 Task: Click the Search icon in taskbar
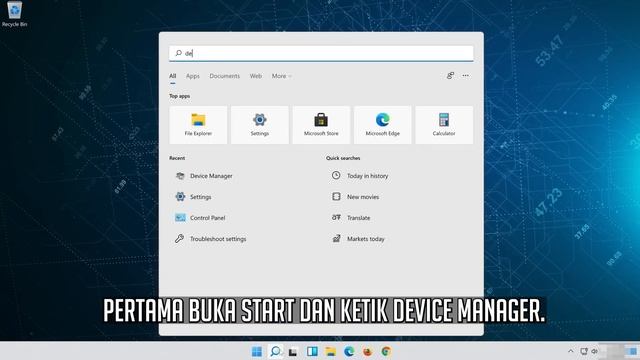click(276, 351)
